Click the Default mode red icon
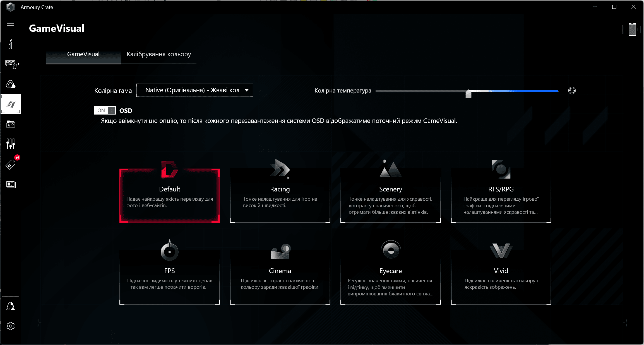This screenshot has width=644, height=345. click(x=169, y=169)
